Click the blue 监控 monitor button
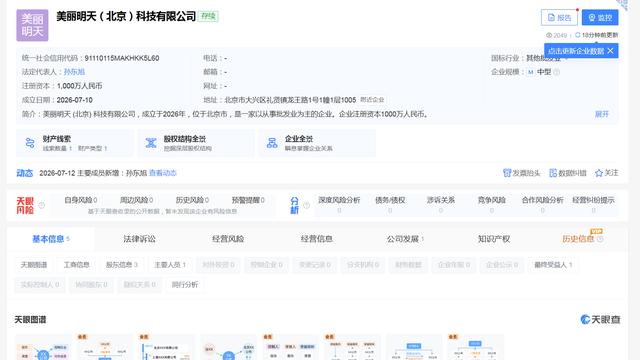The height and width of the screenshot is (360, 640). pyautogui.click(x=600, y=18)
